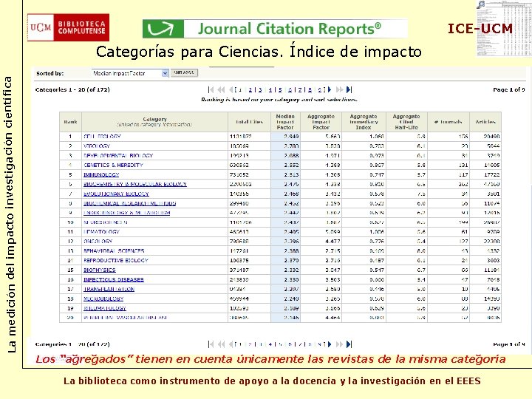Viewport: 532px width, 399px height.
Task: Skip forward double-arrow below the table
Action: [x=339, y=344]
